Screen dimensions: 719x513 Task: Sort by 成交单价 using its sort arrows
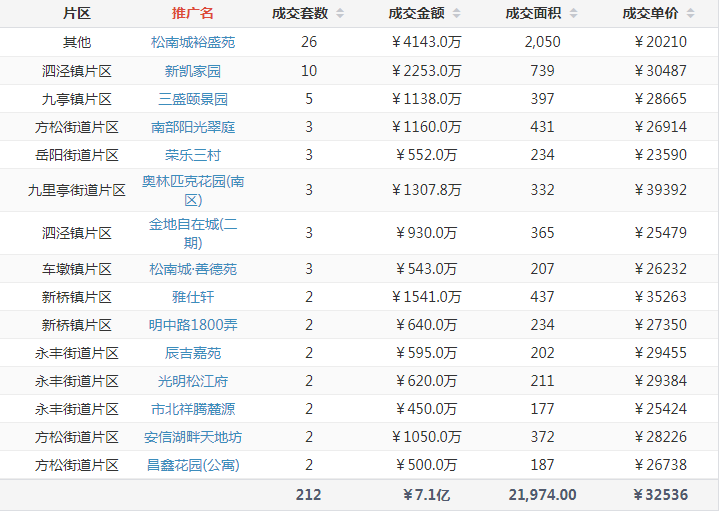690,13
